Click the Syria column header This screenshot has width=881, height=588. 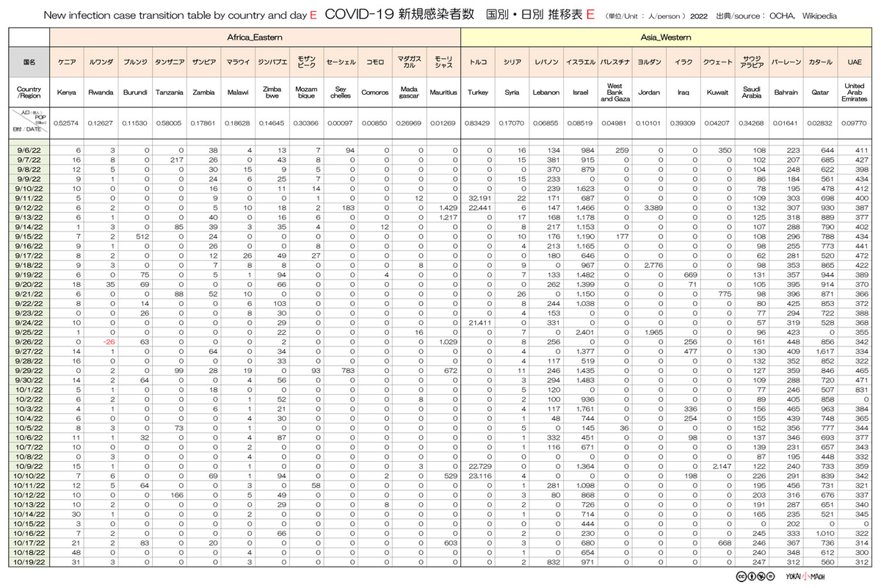(512, 93)
